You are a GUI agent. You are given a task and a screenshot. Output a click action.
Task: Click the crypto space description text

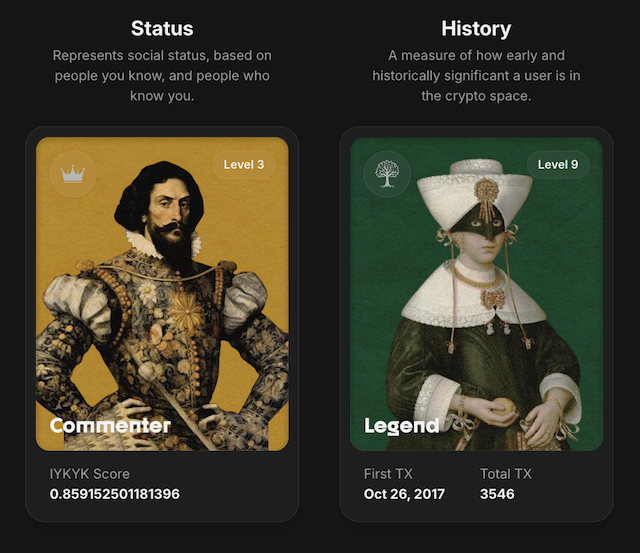[476, 75]
